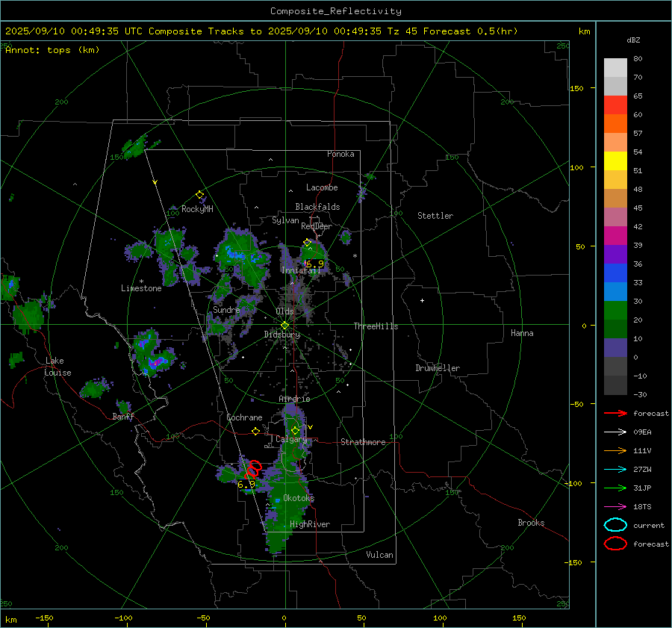Select the yellow radar-center diamond above Didsbury
Image resolution: width=672 pixels, height=628 pixels.
tap(284, 326)
